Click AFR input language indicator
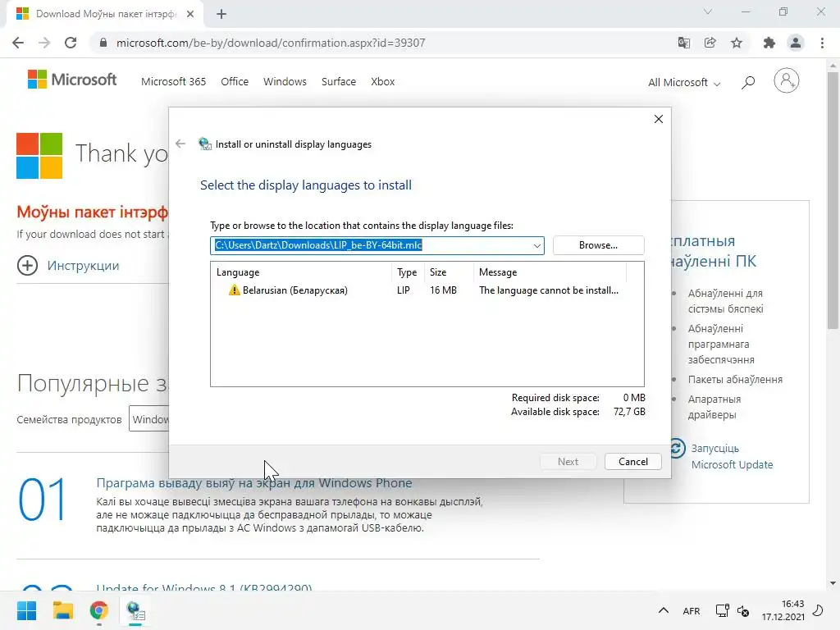840x630 pixels. (691, 610)
